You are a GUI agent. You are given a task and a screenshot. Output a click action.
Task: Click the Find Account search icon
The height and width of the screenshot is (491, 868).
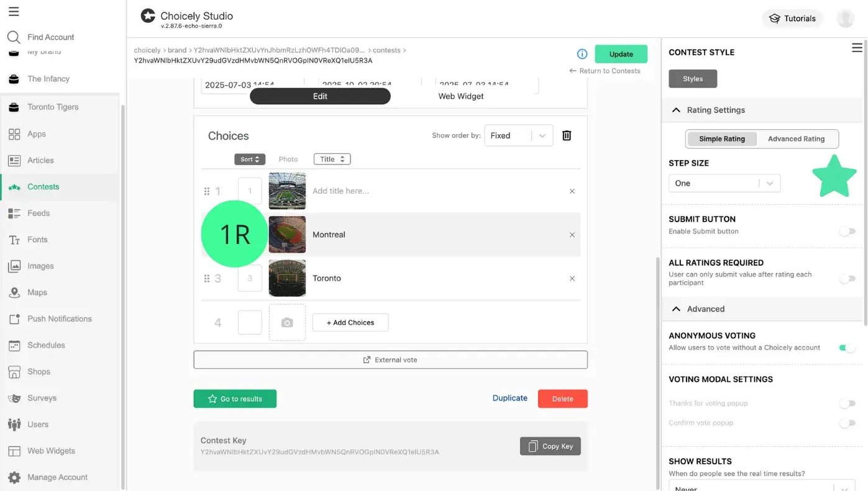[x=14, y=37]
